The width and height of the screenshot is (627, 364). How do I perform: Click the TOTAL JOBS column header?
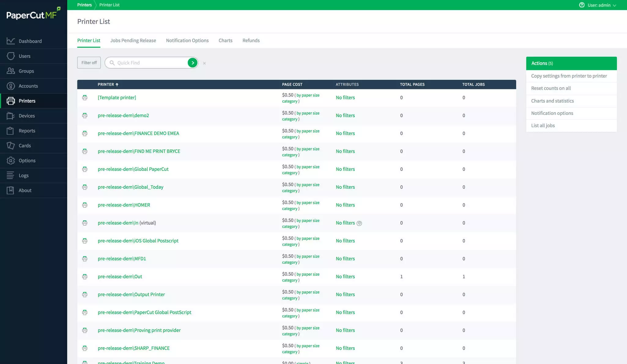(x=473, y=84)
